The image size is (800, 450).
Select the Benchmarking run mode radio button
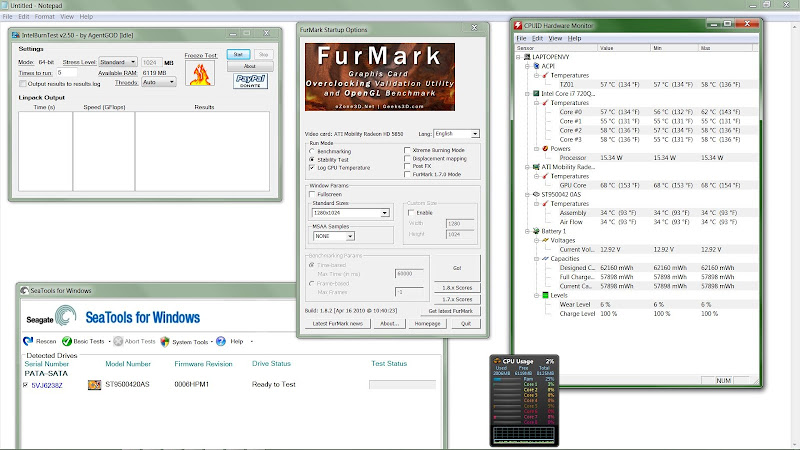click(x=312, y=152)
